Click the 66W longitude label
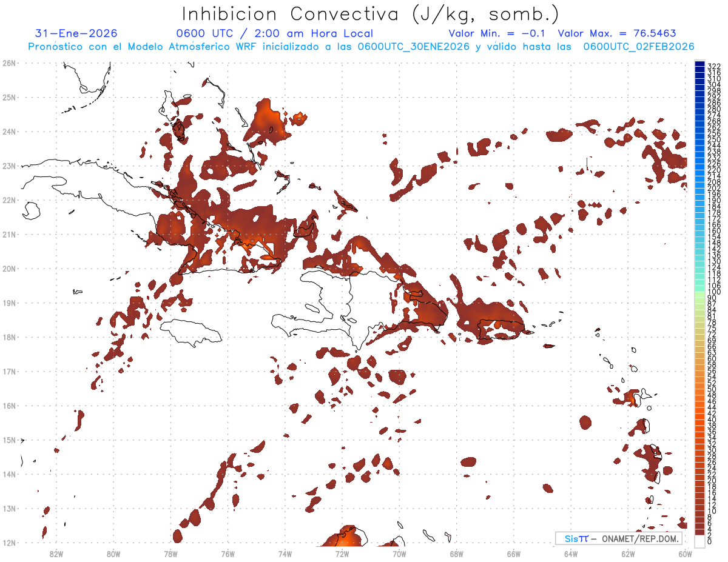The height and width of the screenshot is (562, 728). click(513, 554)
